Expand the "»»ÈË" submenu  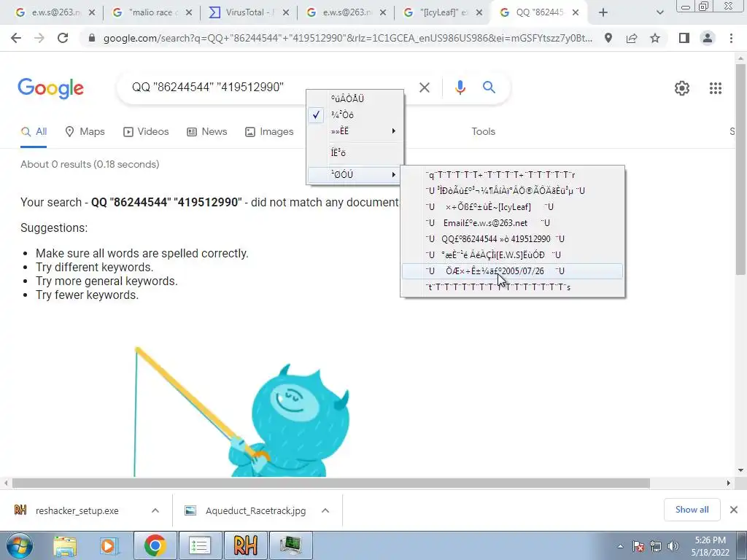[x=355, y=131]
